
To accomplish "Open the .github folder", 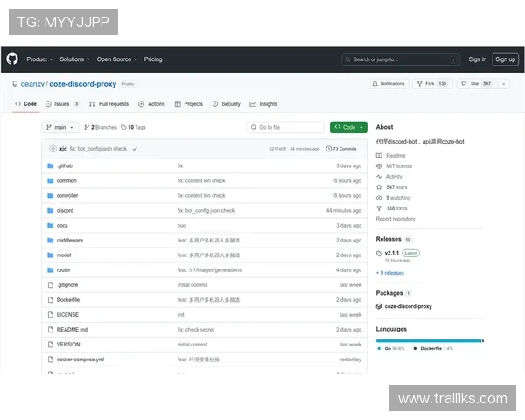I will click(x=65, y=165).
